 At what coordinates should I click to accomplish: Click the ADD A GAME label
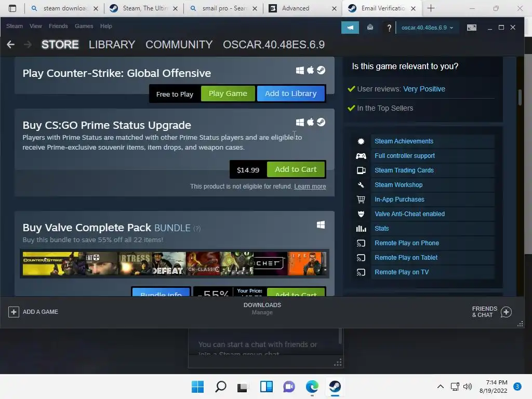point(41,312)
